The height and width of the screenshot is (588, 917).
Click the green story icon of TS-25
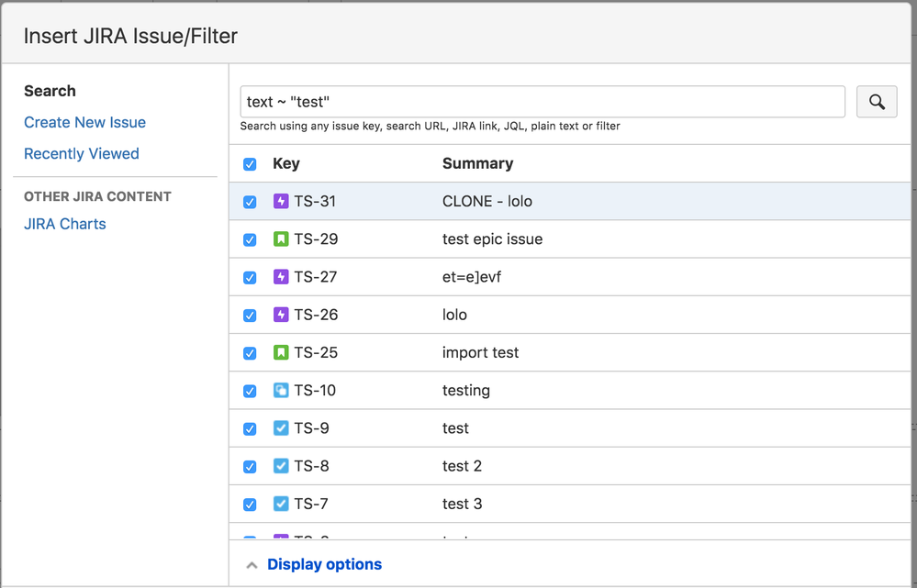click(x=281, y=352)
